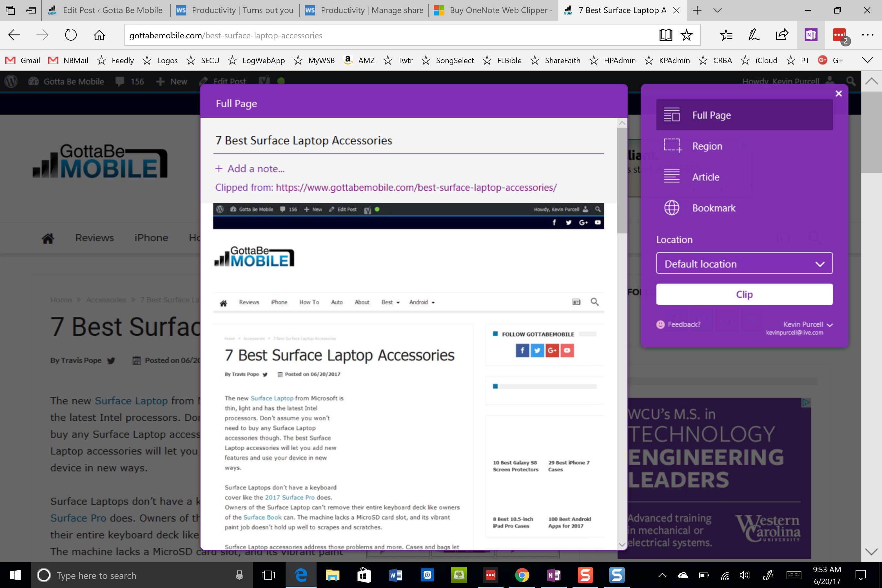Click the WordPress logo in admin bar
This screenshot has height=588, width=882.
coord(11,81)
